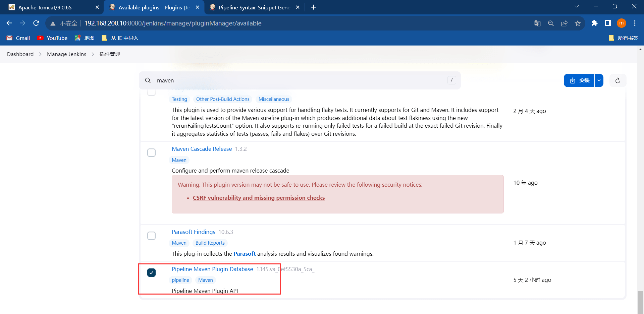This screenshot has width=644, height=314.
Task: Bookmark this page with the star
Action: [578, 23]
